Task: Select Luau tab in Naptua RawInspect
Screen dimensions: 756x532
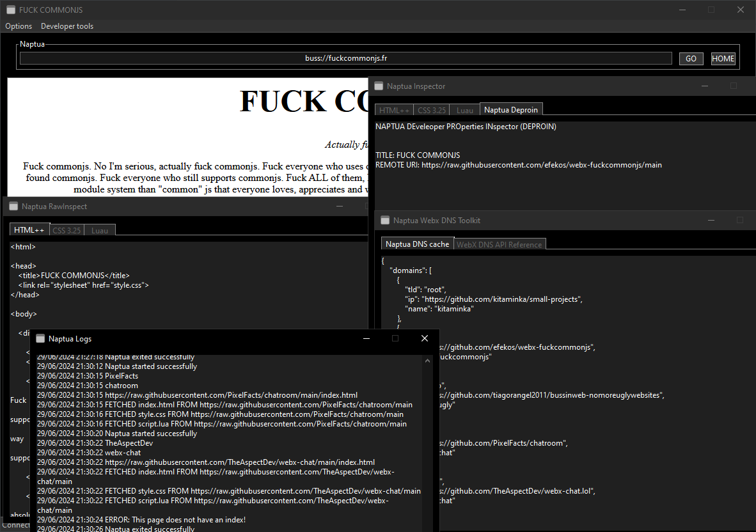Action: point(100,231)
